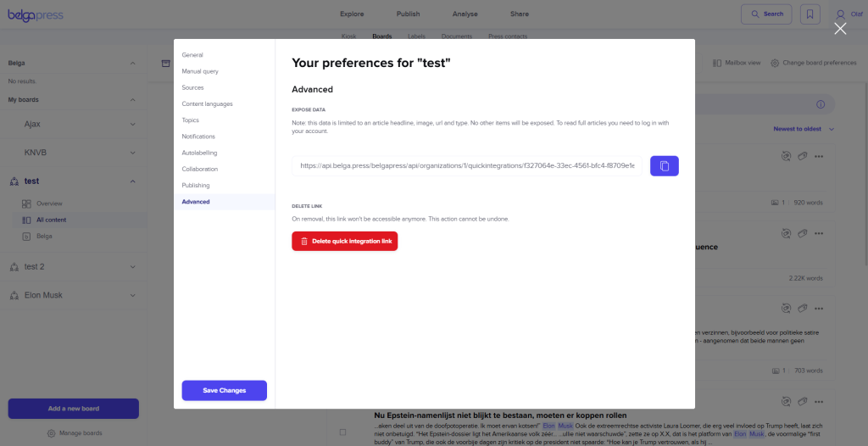The height and width of the screenshot is (446, 868).
Task: Collapse the Belga sidebar section
Action: [132, 63]
